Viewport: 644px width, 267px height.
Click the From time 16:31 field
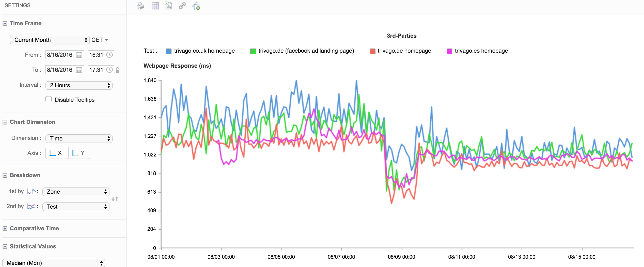point(97,55)
